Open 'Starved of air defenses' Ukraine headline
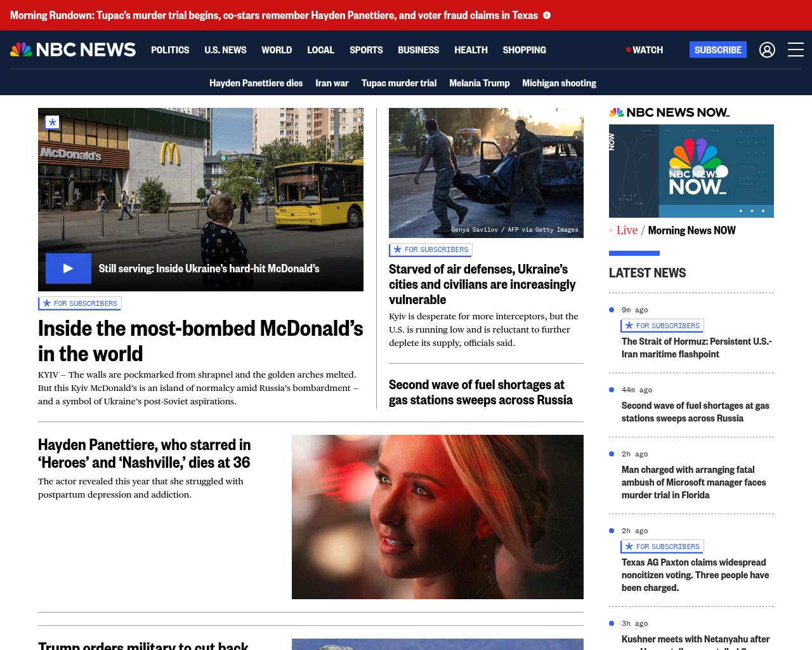 tap(482, 284)
